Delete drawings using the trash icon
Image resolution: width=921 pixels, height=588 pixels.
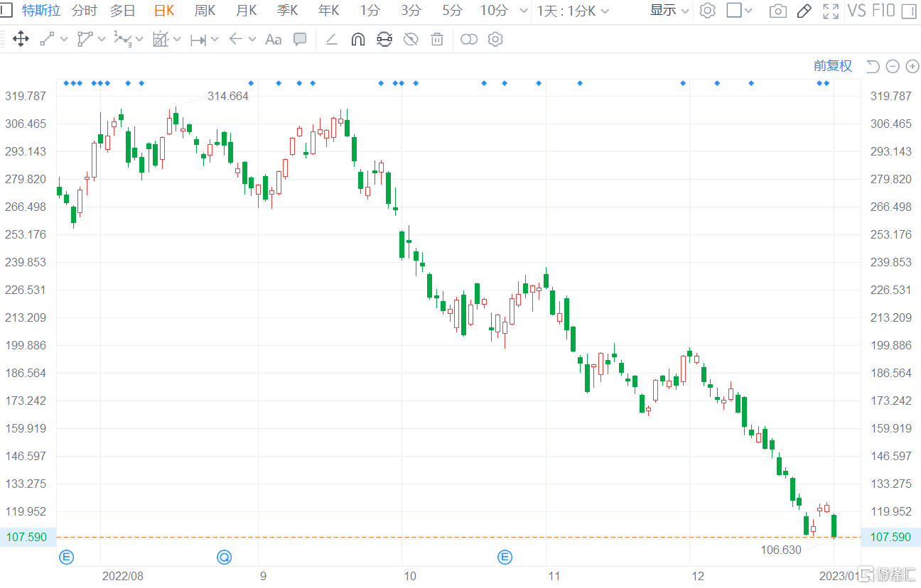pos(437,39)
